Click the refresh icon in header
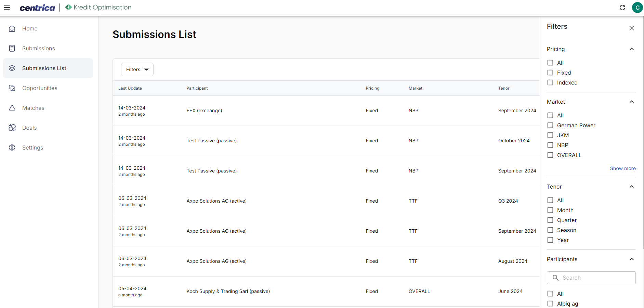This screenshot has width=644, height=308. 622,8
